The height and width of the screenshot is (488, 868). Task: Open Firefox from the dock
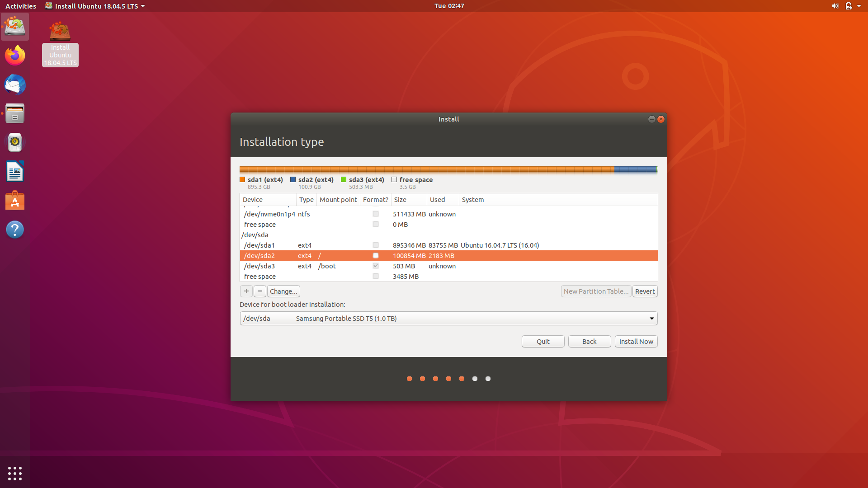[15, 56]
